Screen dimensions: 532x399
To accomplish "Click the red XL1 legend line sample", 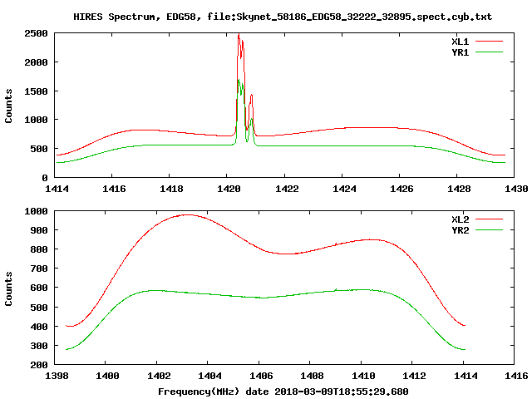I will 489,42.
